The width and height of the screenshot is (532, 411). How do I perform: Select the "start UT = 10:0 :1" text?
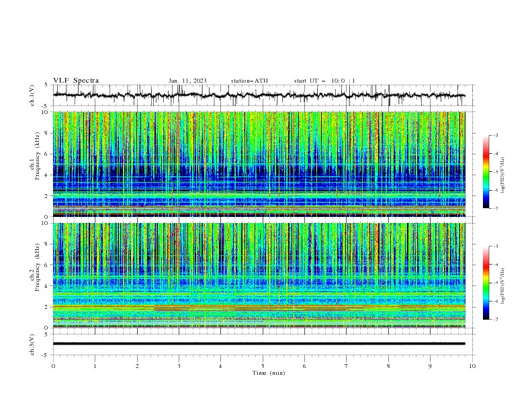click(x=324, y=81)
